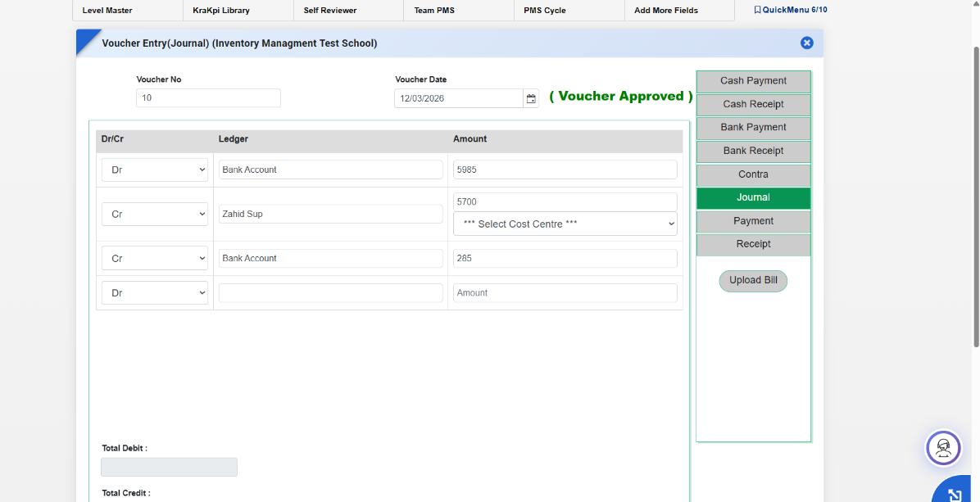The width and height of the screenshot is (980, 502).
Task: Click the empty Amount placeholder field
Action: (x=565, y=293)
